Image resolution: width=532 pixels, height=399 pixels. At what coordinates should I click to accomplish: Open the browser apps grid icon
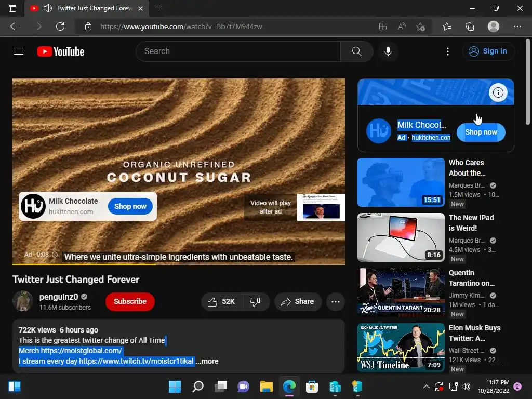[383, 26]
